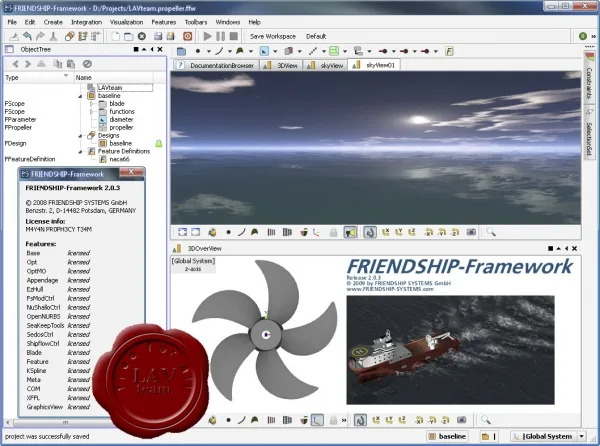Switch to the 3DView tab
Viewport: 600px width, 446px height.
point(281,65)
